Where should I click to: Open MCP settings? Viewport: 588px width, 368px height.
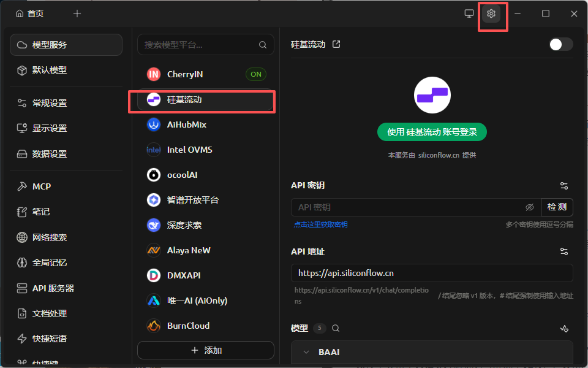click(66, 186)
